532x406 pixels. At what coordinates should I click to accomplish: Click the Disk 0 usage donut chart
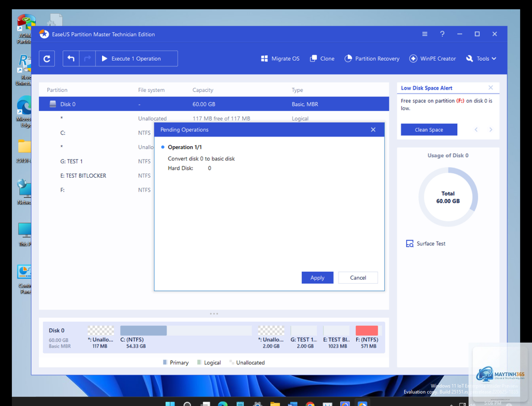click(x=448, y=197)
